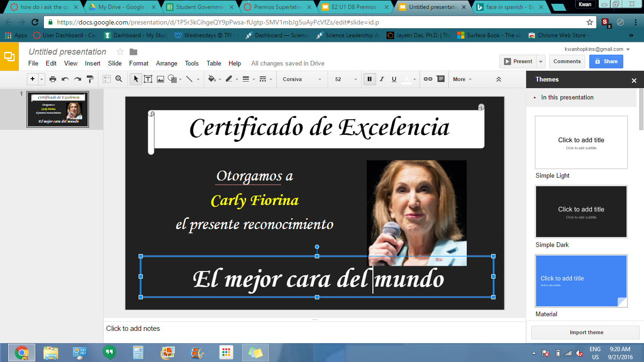Open the text color picker

(x=408, y=79)
